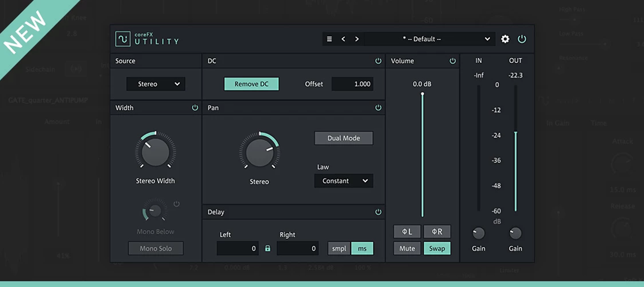
Task: Click the Right delay input field
Action: click(298, 249)
